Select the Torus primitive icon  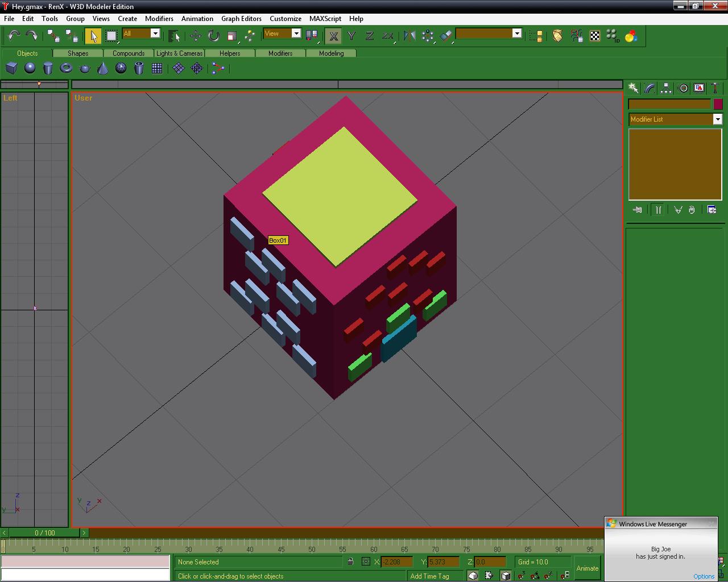click(x=66, y=68)
